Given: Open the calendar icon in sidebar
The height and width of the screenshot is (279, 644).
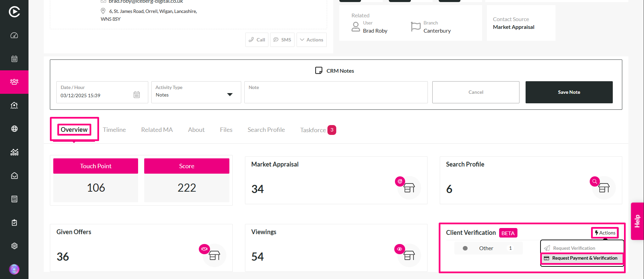Looking at the screenshot, I should pos(14,59).
